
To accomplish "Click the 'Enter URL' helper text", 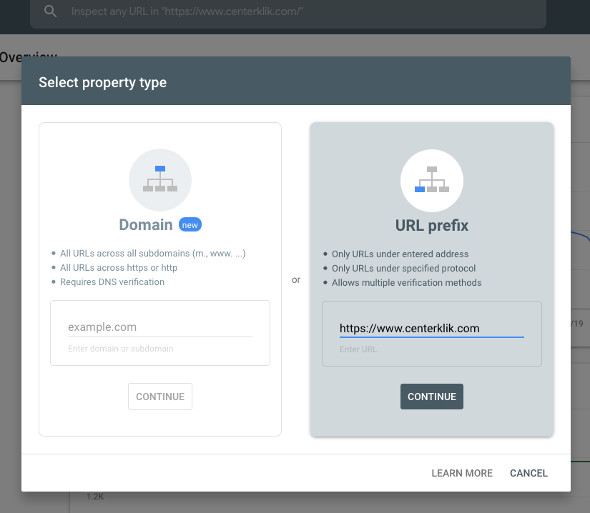I will pyautogui.click(x=358, y=349).
